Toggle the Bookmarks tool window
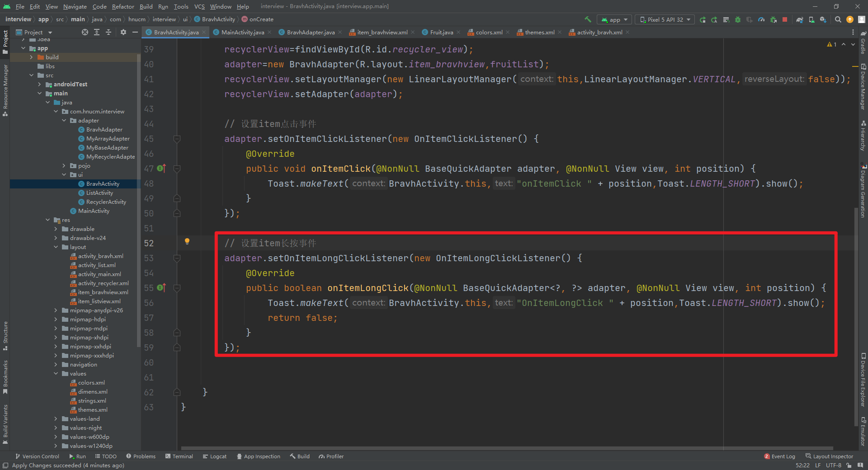The image size is (868, 470). point(5,377)
